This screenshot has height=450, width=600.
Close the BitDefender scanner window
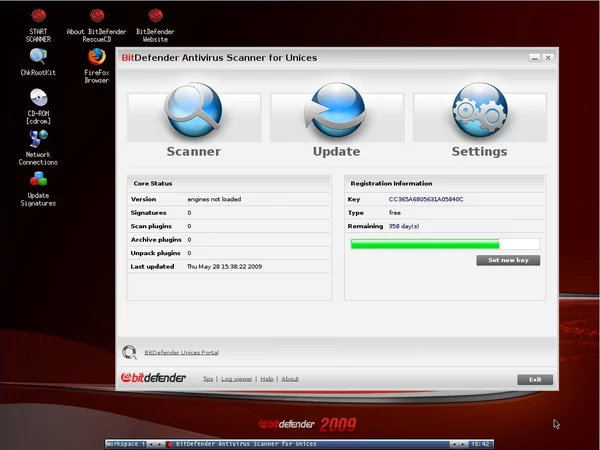tap(548, 58)
